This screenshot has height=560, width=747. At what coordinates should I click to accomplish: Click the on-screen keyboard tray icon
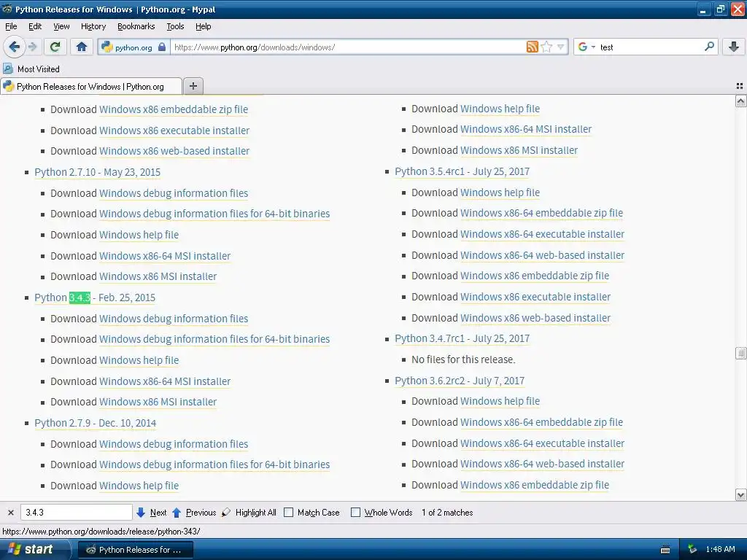coord(665,550)
